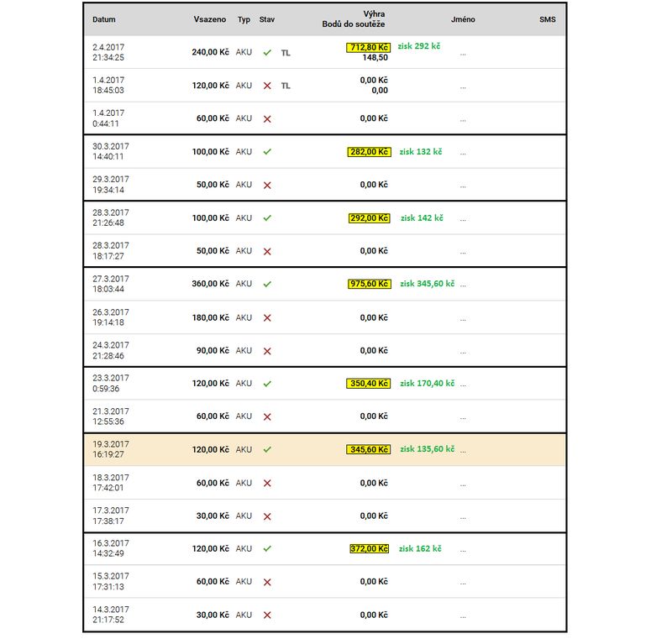Click green checkmark for 30.3.2017 bet
Viewport: 672px width, 644px height.
coord(267,152)
